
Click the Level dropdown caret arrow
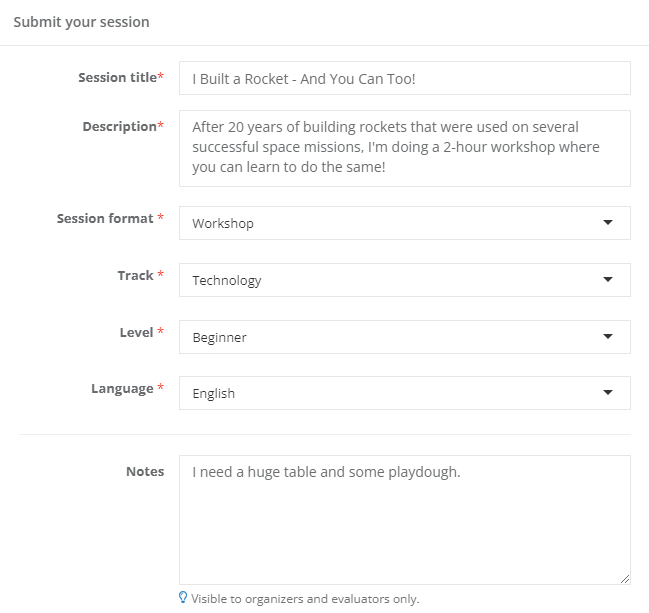click(x=608, y=337)
